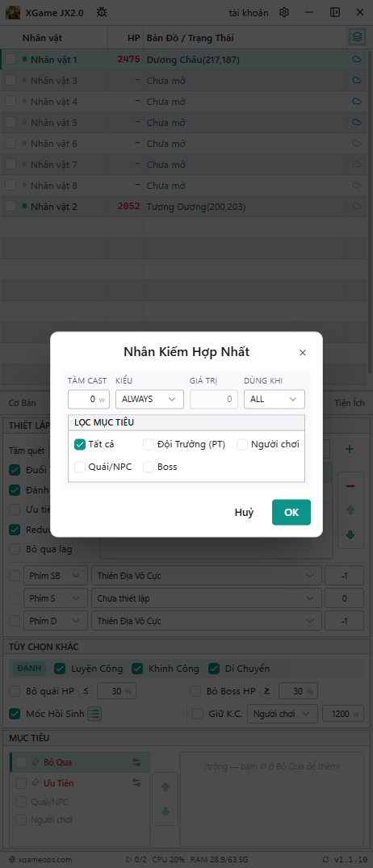Screen dimensions: 373x868
Task: Open settings gear in title bar
Action: pos(284,12)
